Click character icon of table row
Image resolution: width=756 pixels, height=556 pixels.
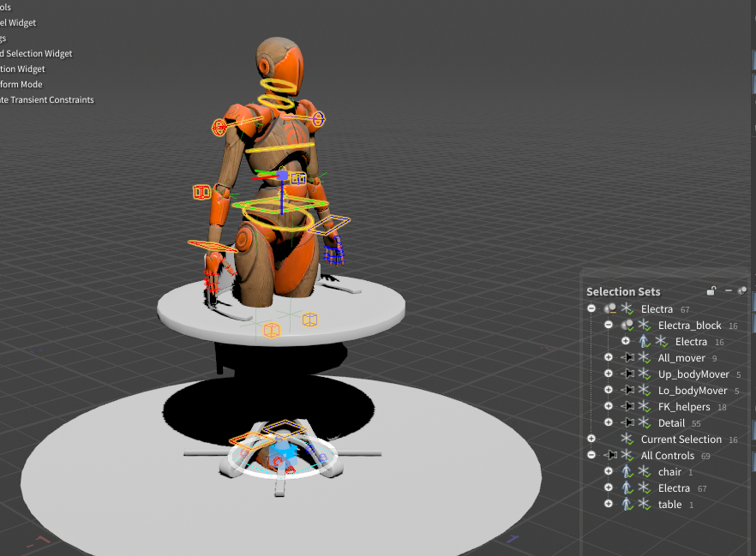point(627,505)
